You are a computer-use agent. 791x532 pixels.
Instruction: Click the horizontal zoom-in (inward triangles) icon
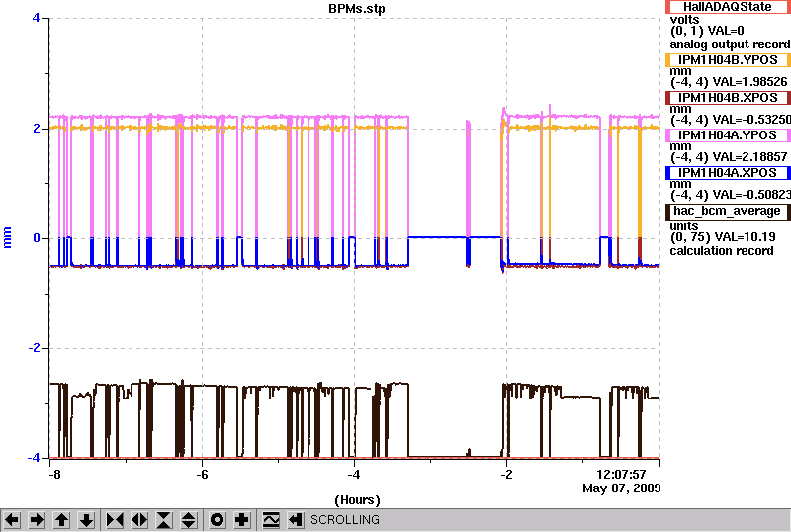pos(115,520)
